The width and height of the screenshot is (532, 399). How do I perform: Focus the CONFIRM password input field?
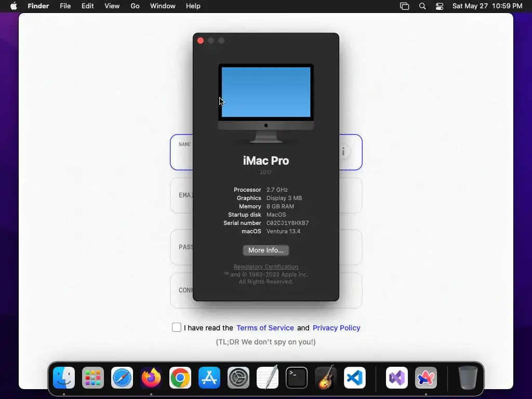(x=266, y=290)
